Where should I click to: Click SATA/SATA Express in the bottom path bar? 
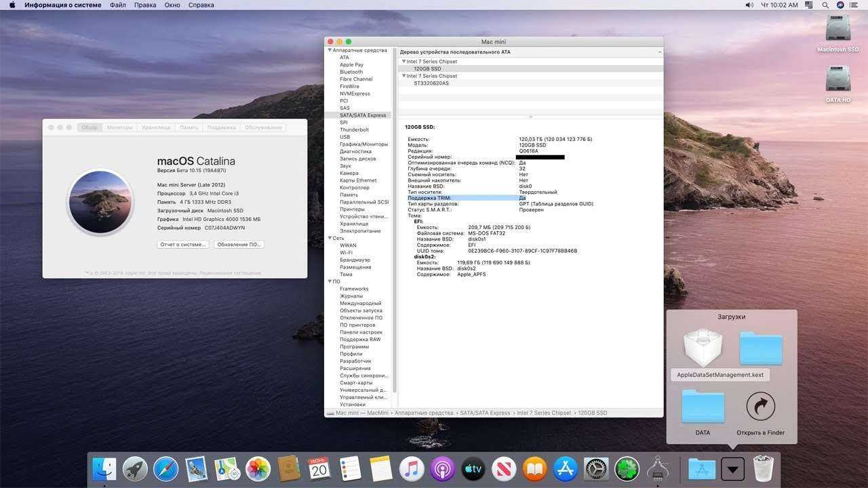pyautogui.click(x=485, y=413)
